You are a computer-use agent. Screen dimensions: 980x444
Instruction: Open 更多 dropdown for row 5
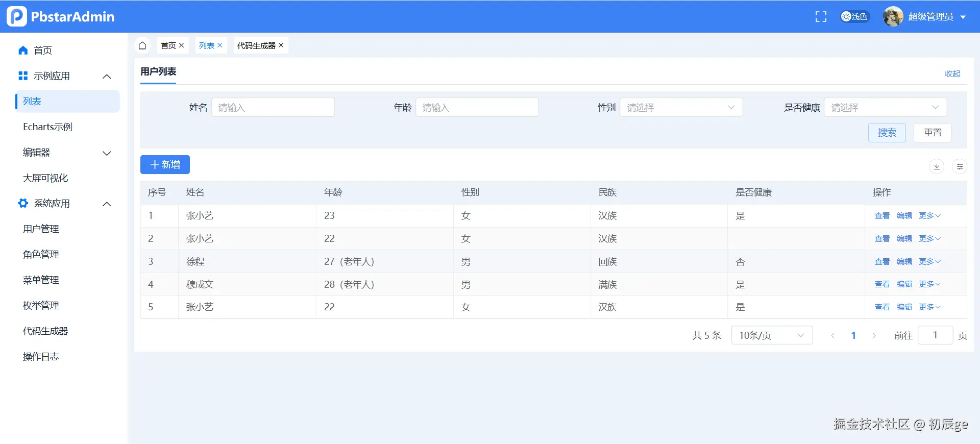[x=929, y=307]
